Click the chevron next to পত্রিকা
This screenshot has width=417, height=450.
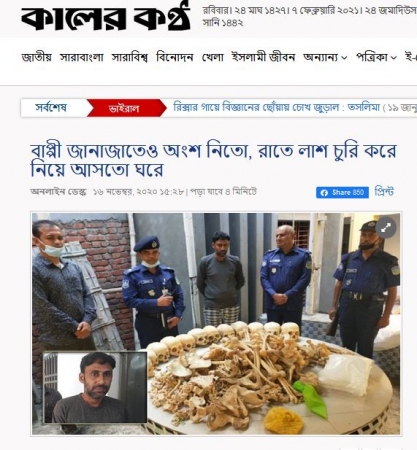(393, 58)
